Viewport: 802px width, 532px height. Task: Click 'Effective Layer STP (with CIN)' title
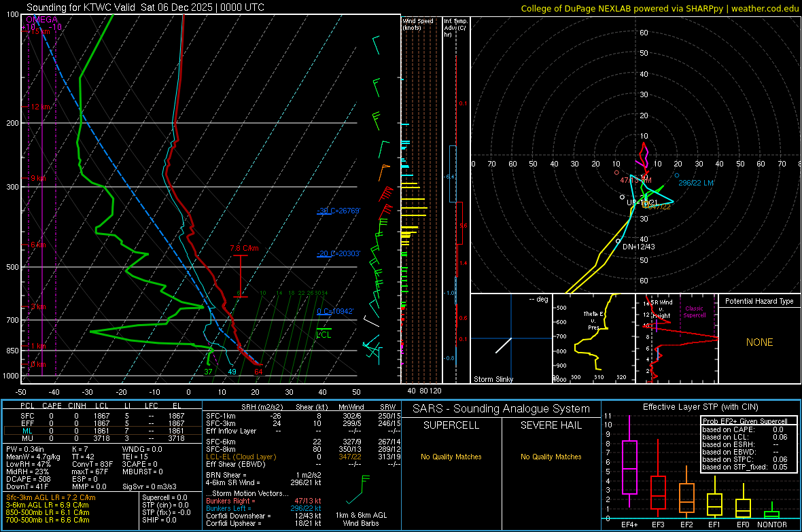pos(700,407)
